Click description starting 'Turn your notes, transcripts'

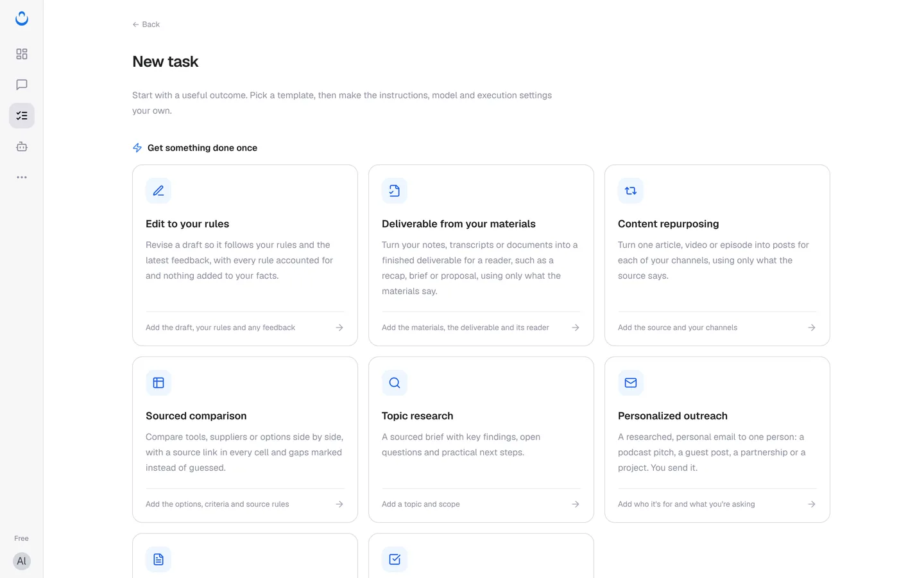click(480, 268)
